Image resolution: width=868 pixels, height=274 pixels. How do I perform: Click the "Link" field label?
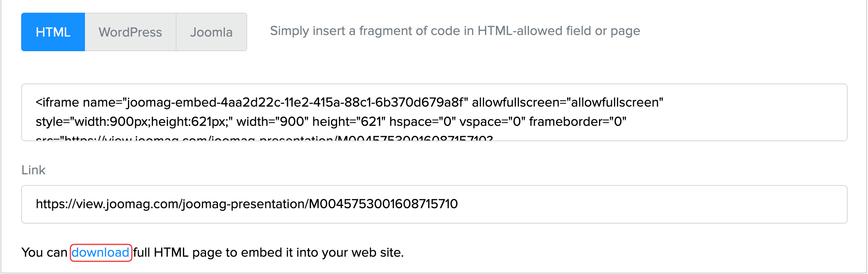click(33, 170)
